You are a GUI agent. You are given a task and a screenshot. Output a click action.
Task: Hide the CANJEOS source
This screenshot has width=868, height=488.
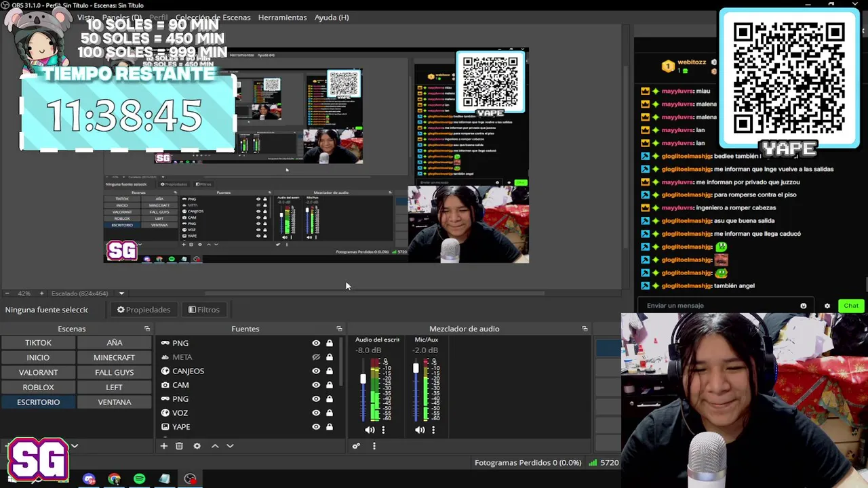pos(316,371)
